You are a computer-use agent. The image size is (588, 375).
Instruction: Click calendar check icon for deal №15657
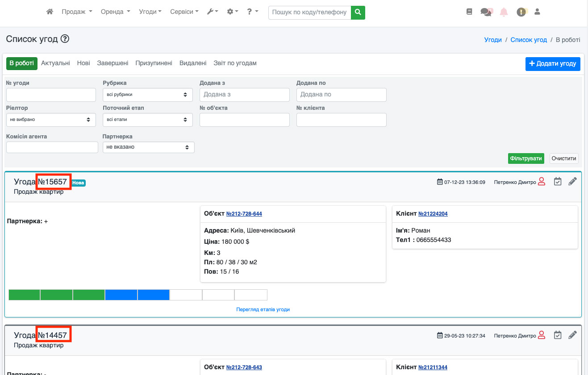[557, 182]
